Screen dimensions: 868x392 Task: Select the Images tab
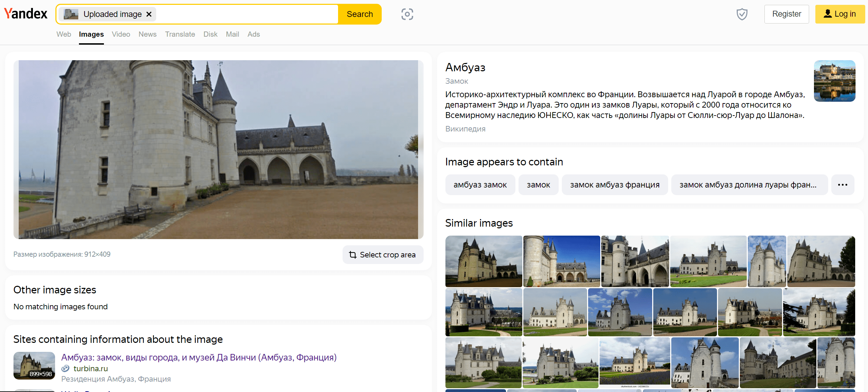(x=91, y=34)
